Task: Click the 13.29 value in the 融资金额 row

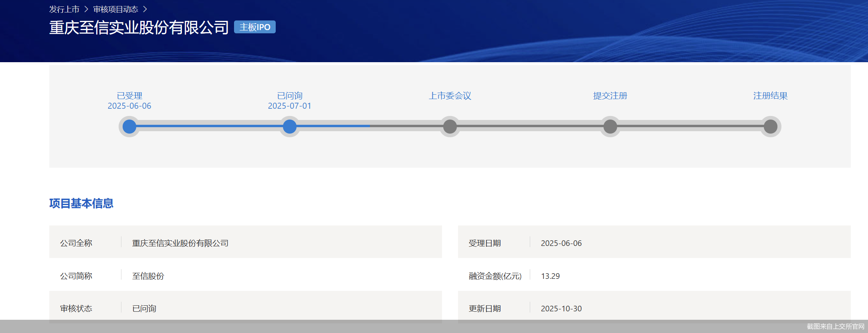Action: (550, 276)
